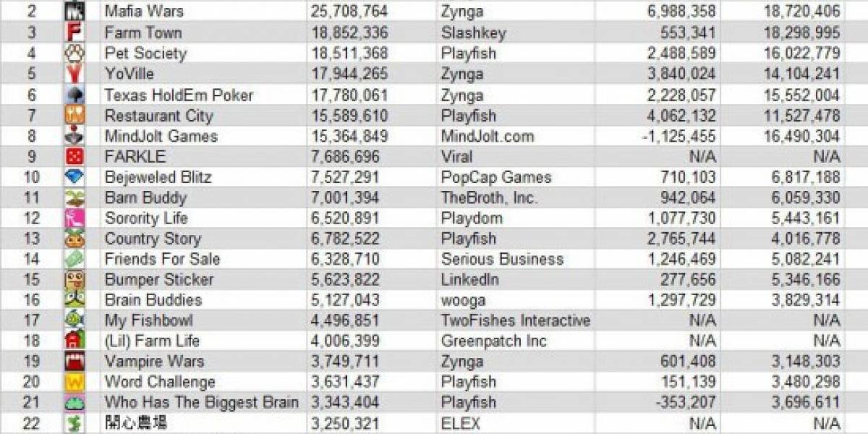
Task: Click the Bumper Sticker game name
Action: [159, 279]
